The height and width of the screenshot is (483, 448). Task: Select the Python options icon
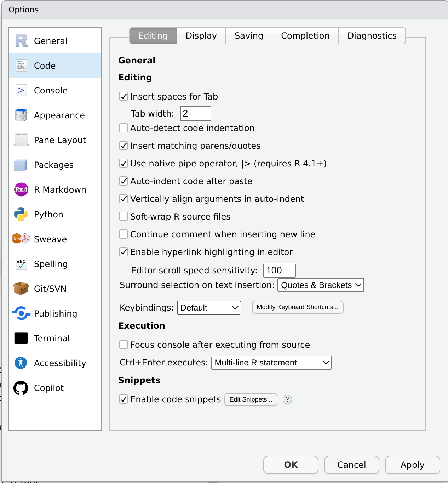[x=21, y=214]
